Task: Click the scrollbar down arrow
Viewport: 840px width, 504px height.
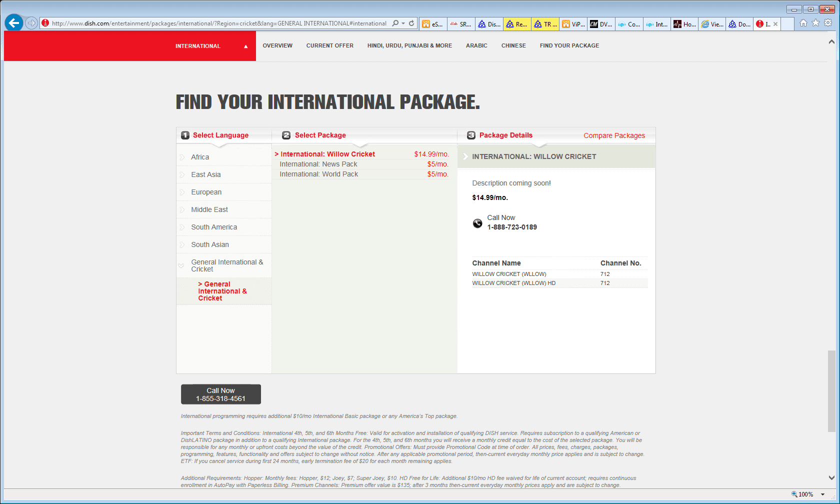Action: 831,477
